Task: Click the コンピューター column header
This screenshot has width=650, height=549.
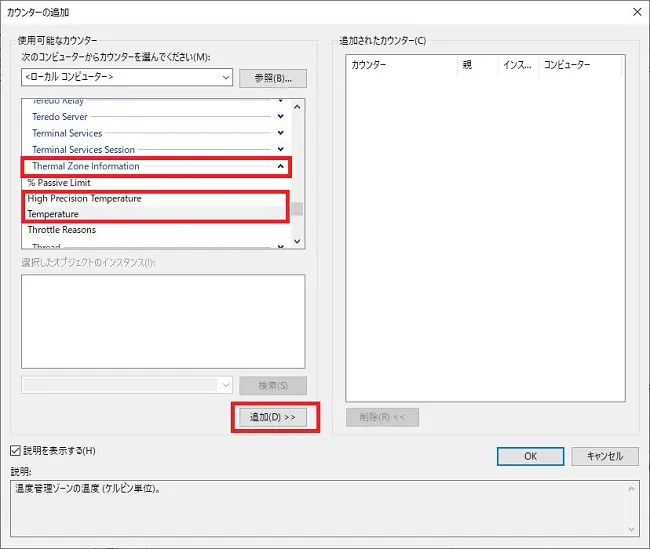Action: (x=580, y=65)
